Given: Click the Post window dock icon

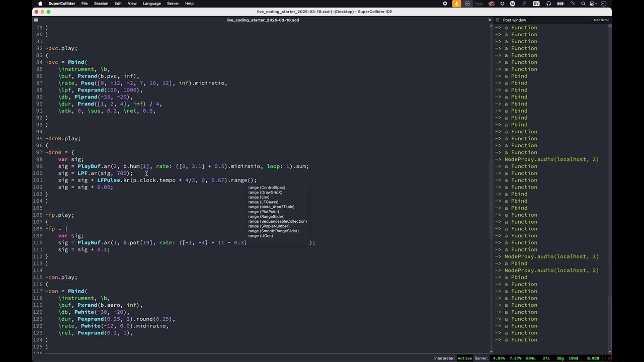Looking at the screenshot, I should (x=498, y=20).
